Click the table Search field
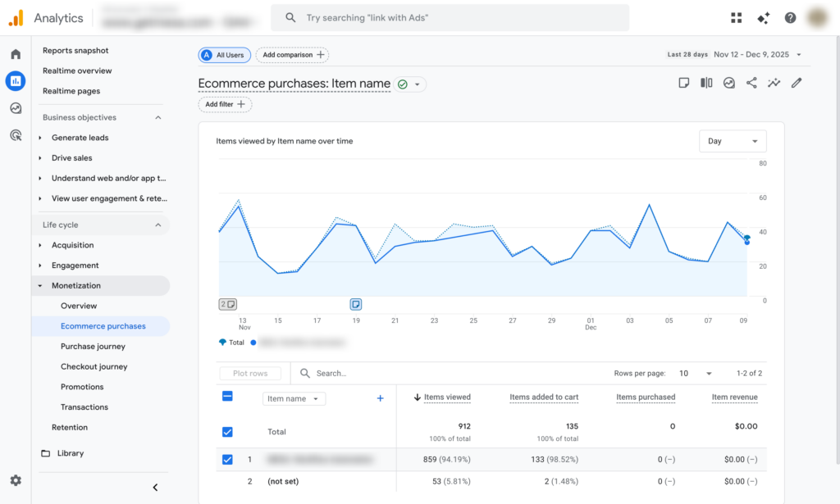Screen dimensions: 840x504 [x=450, y=374]
